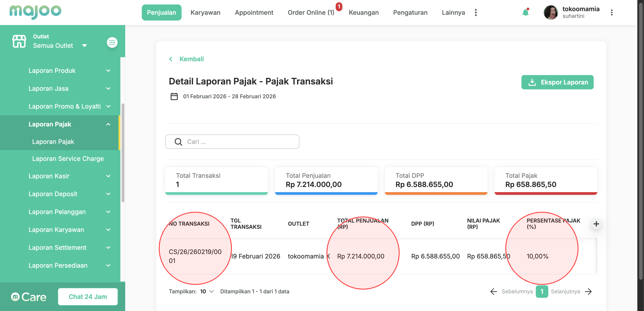Click the tokoomamia profile avatar
The height and width of the screenshot is (311, 644).
point(551,13)
